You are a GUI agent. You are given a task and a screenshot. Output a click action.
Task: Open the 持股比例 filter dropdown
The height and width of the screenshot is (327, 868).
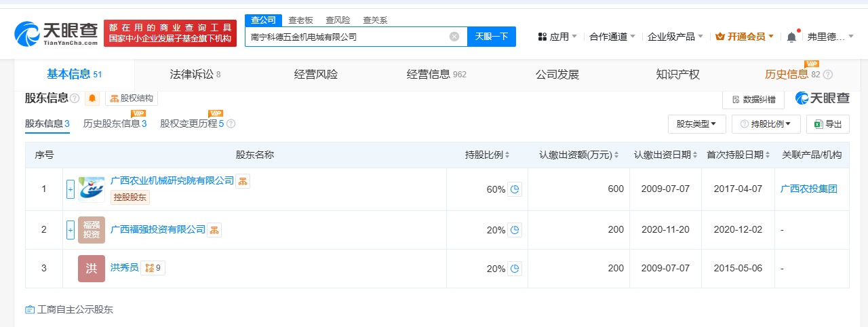coord(766,124)
